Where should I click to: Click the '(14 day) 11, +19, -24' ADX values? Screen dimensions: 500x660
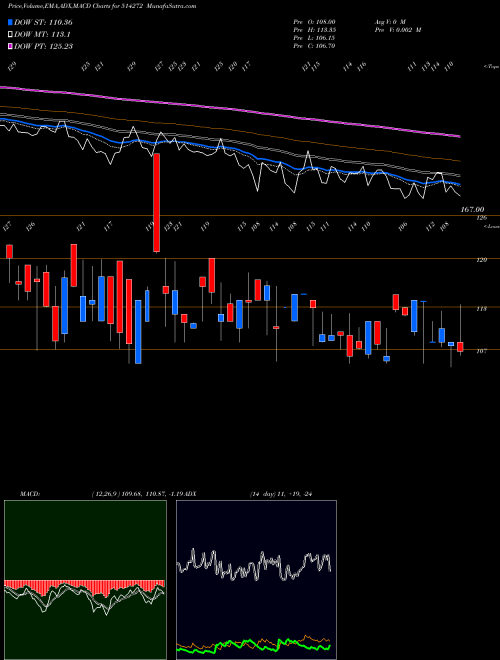click(x=281, y=494)
